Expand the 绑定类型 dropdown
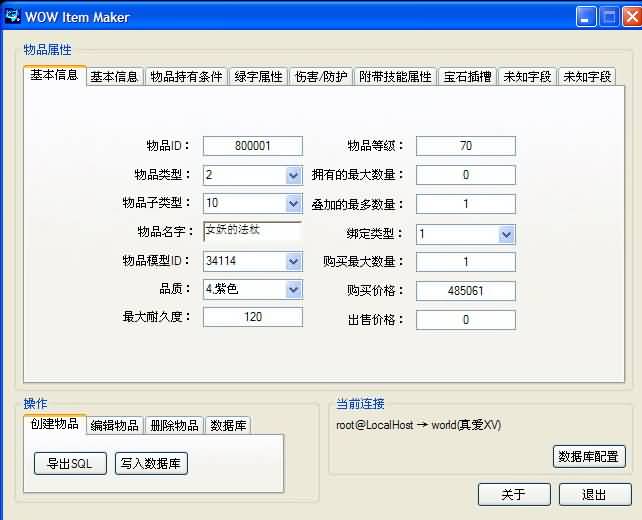The height and width of the screenshot is (520, 642). coord(506,235)
